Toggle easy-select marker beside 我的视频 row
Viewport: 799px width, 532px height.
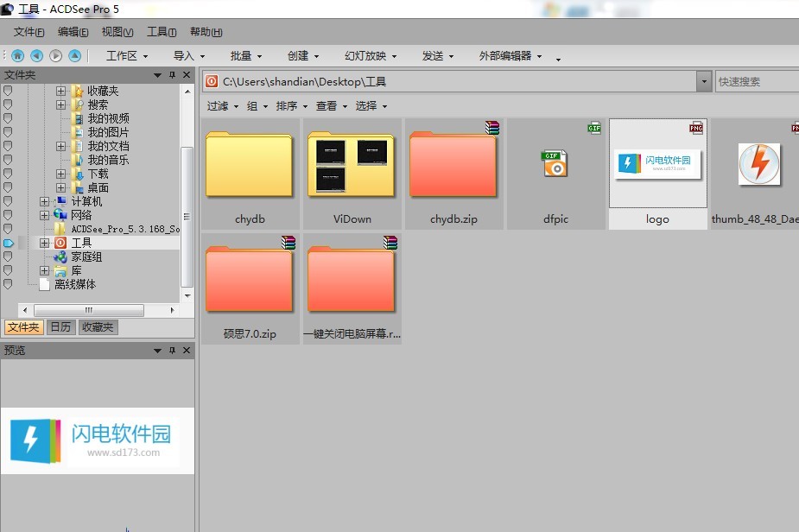(8, 118)
